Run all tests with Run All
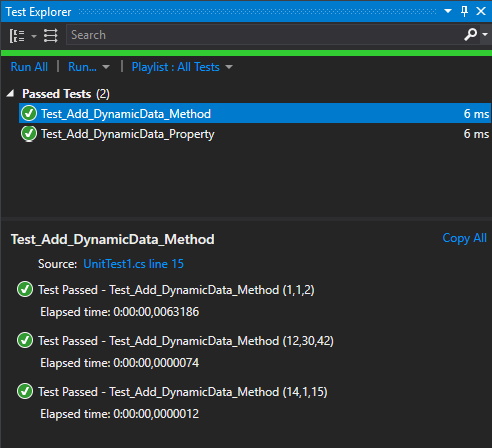The image size is (492, 448). (29, 67)
